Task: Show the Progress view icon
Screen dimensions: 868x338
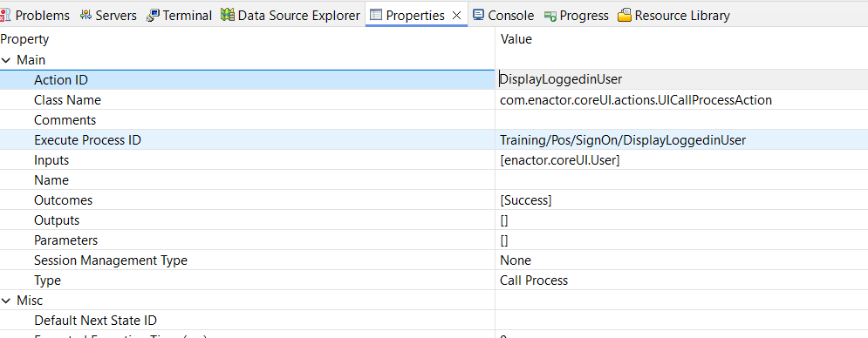Action: (550, 16)
